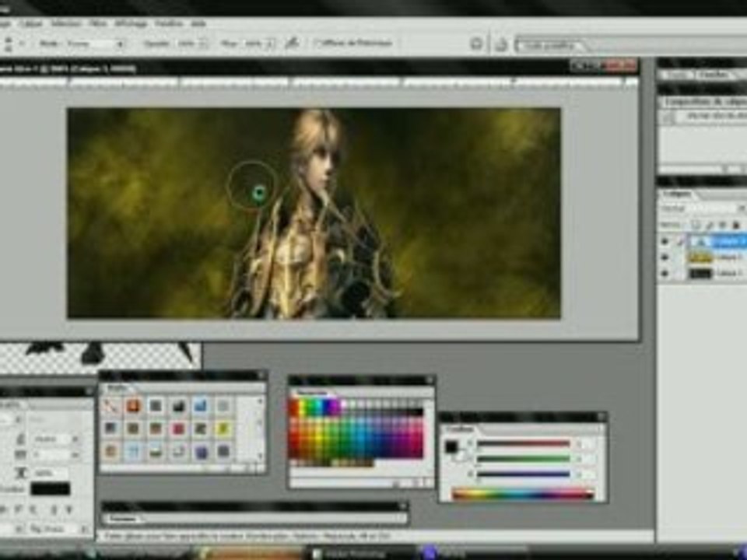Hide the black-thumbnail layer with its eye icon
The image size is (747, 560).
665,273
